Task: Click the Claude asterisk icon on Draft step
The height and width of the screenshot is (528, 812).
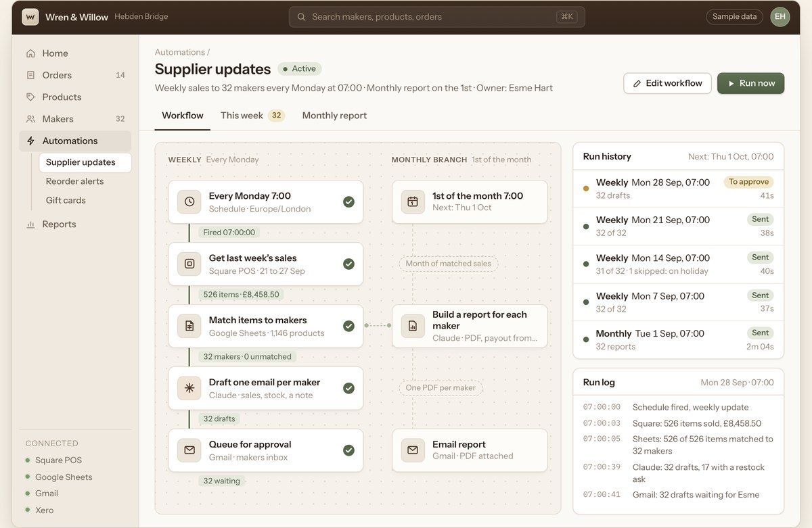Action: tap(189, 388)
